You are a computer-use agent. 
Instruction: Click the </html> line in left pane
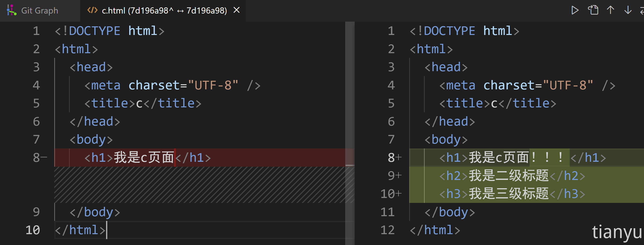80,230
